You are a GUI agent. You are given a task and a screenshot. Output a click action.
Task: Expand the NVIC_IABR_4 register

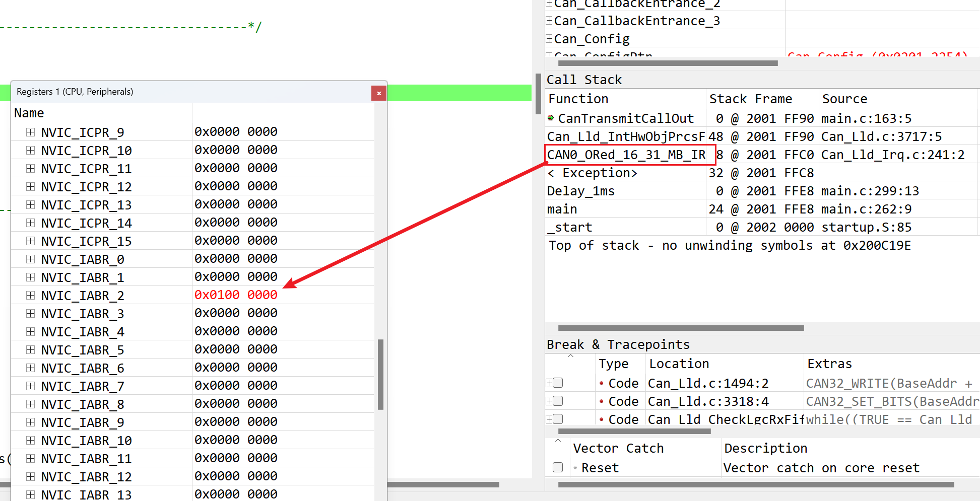[31, 331]
